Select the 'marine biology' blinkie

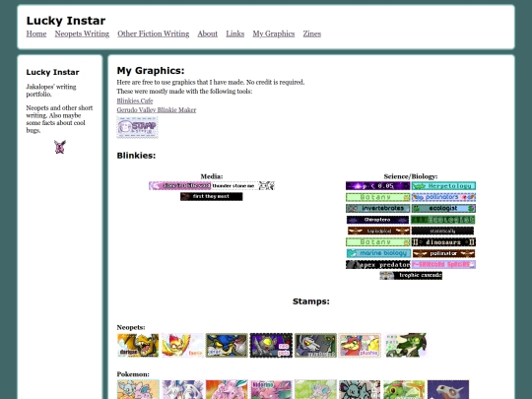click(378, 253)
